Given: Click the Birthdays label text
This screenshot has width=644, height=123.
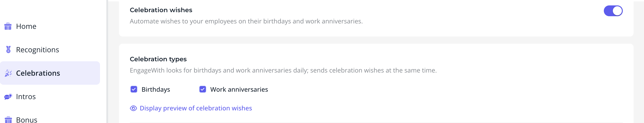Looking at the screenshot, I should (156, 89).
